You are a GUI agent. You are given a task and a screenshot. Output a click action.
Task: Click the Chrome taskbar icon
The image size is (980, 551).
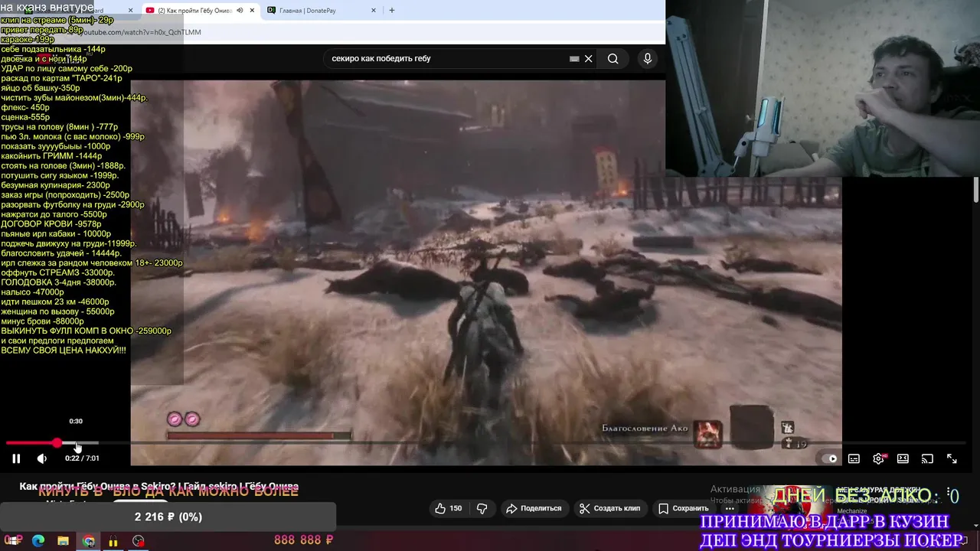click(x=89, y=541)
